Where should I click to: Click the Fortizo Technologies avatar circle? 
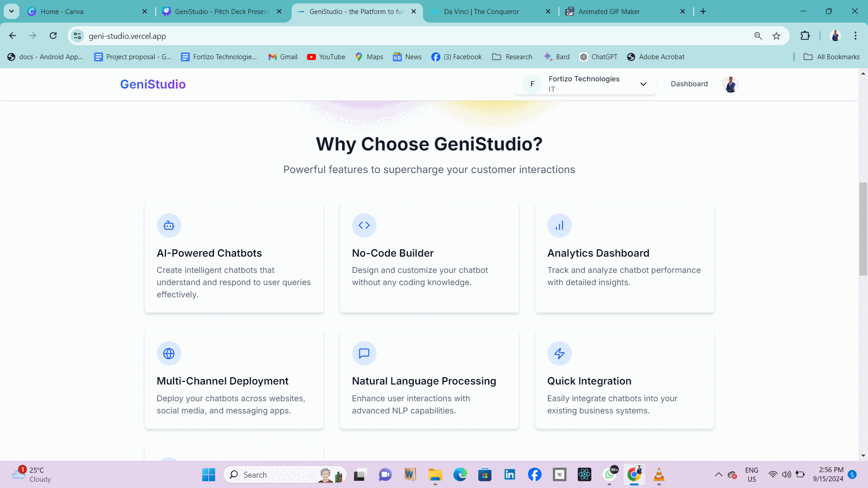pos(532,84)
